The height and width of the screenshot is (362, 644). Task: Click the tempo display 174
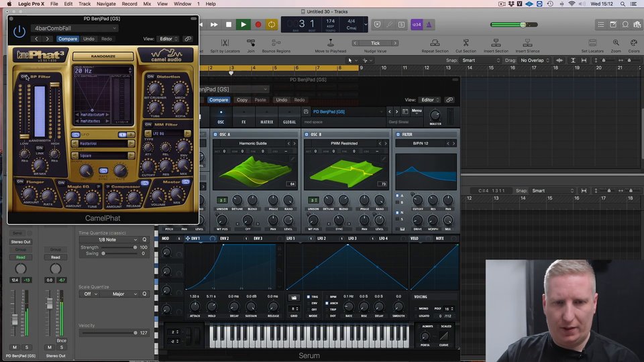point(330,21)
